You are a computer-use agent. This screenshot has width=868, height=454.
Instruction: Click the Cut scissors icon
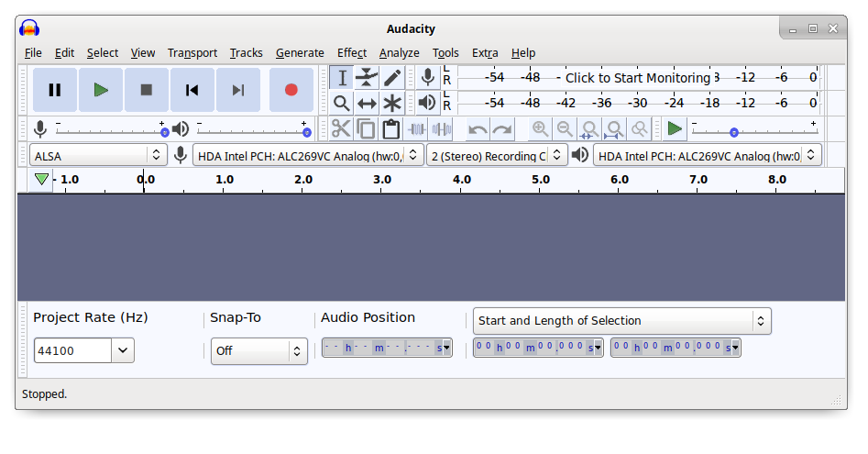[x=341, y=129]
